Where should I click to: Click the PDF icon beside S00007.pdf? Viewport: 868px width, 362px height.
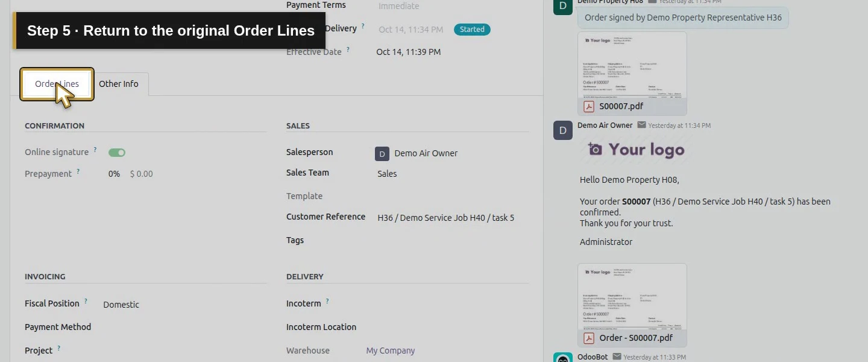click(588, 106)
